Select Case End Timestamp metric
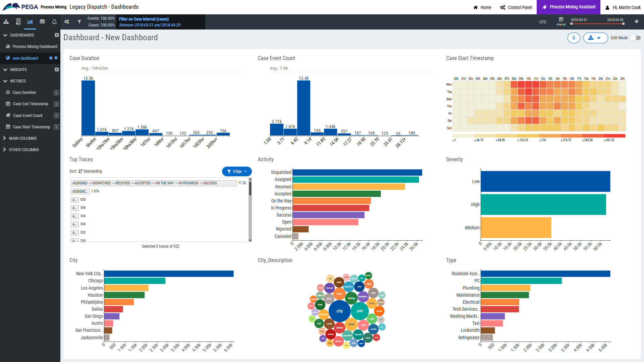This screenshot has height=362, width=644. (31, 104)
